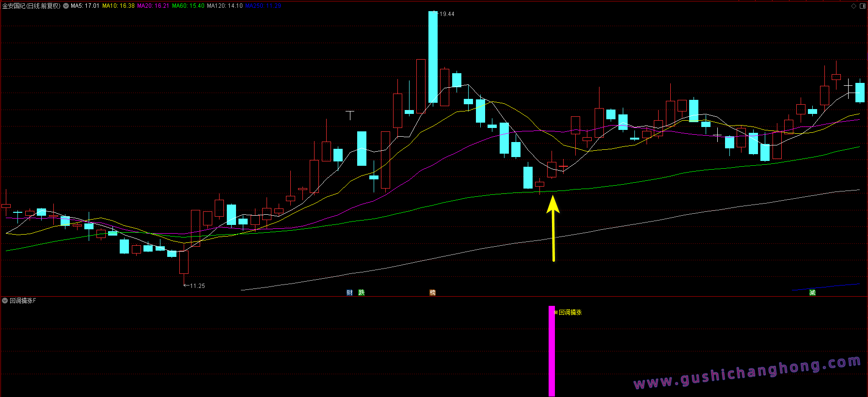Click the yellow 回调擒涨 signal text
This screenshot has width=868, height=397.
click(x=570, y=313)
